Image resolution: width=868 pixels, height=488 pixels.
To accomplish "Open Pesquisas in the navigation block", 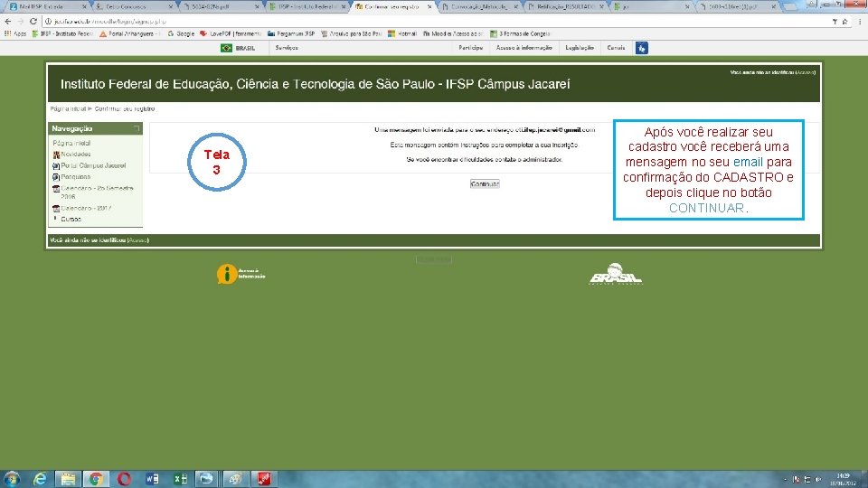I will point(76,177).
